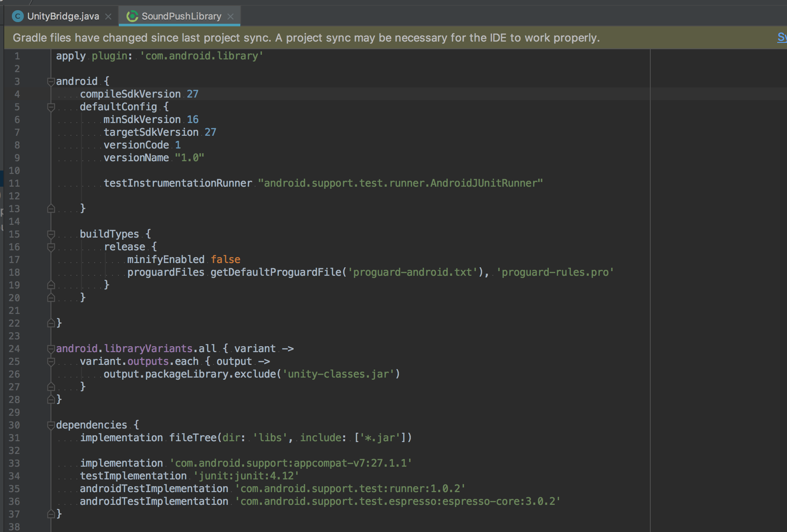Click the 'proguard-rules.pro' string

555,272
